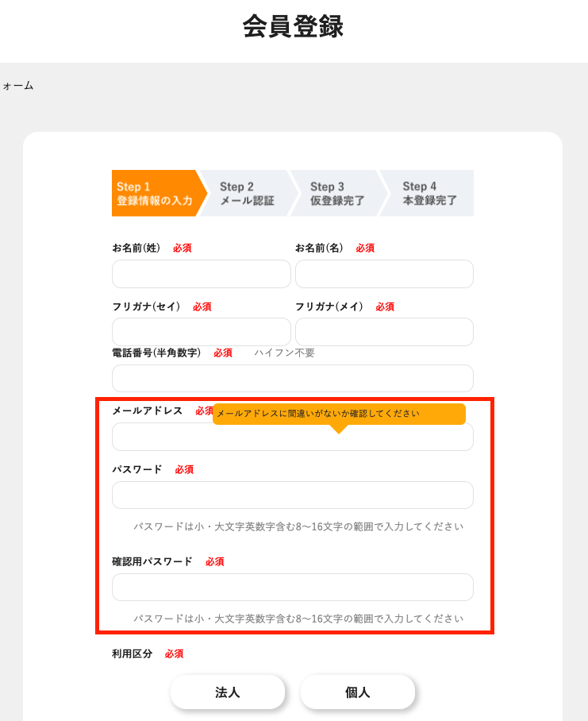The image size is (588, 721).
Task: Click Step 3 仮登録完了 step
Action: [x=339, y=193]
